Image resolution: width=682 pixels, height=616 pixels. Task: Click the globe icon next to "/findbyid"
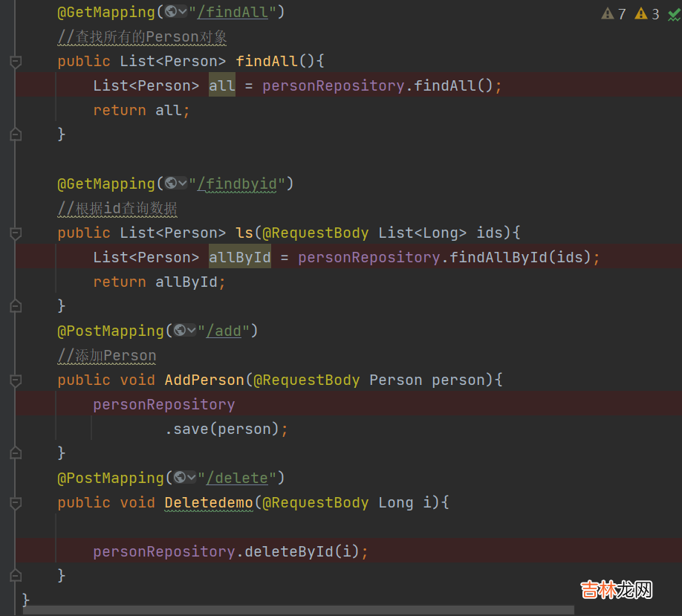click(172, 183)
